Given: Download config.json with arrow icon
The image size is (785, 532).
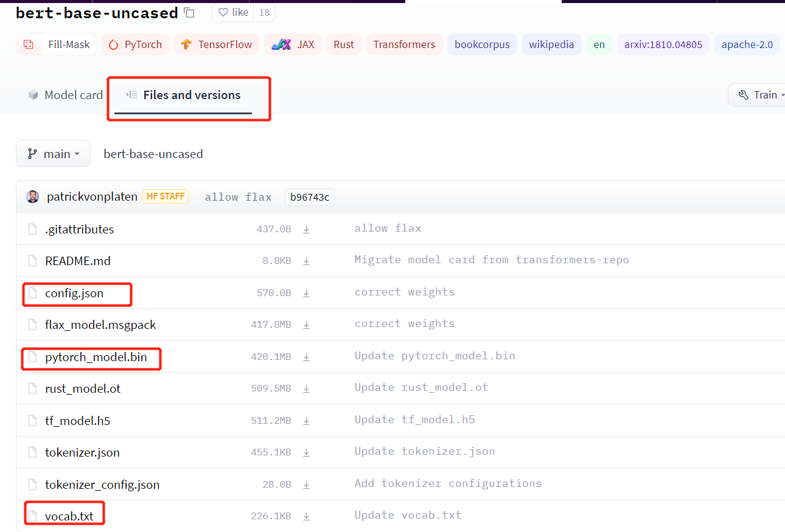Looking at the screenshot, I should click(307, 293).
